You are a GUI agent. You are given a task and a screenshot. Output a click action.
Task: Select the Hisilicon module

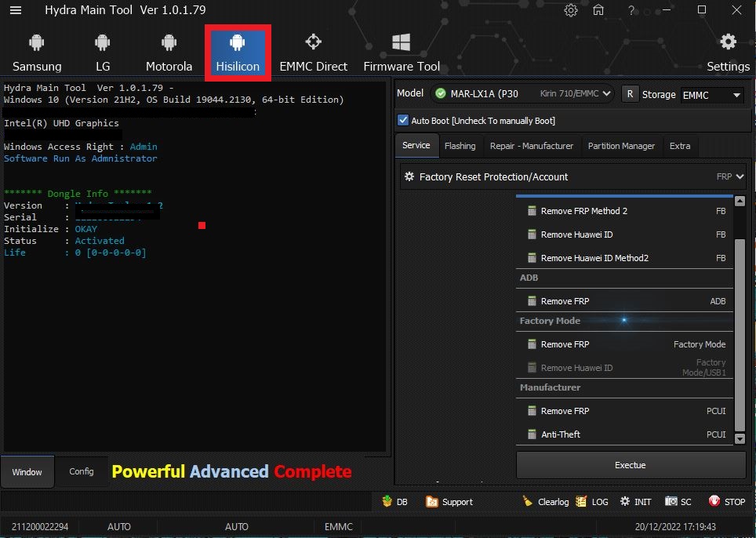click(x=238, y=53)
